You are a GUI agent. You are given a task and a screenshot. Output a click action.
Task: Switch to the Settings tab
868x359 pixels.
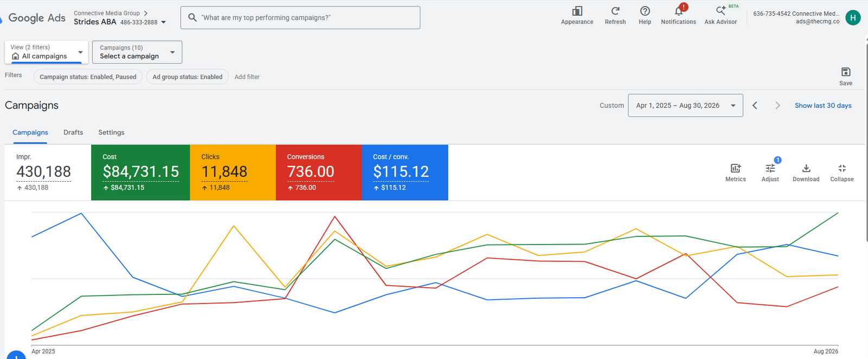coord(111,132)
